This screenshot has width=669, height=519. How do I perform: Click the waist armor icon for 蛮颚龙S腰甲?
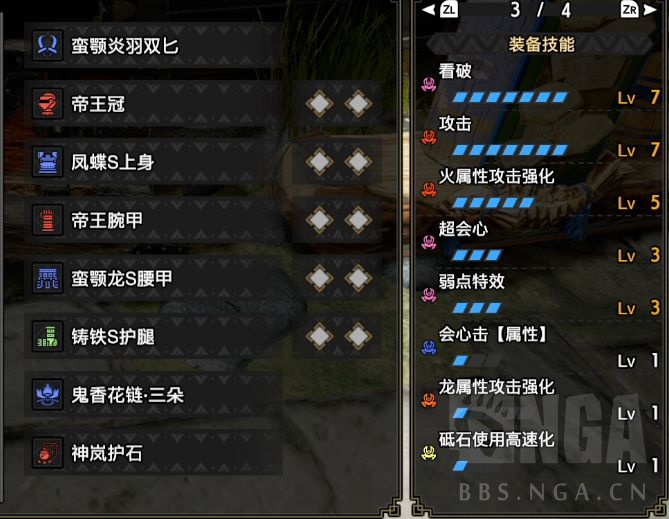47,278
